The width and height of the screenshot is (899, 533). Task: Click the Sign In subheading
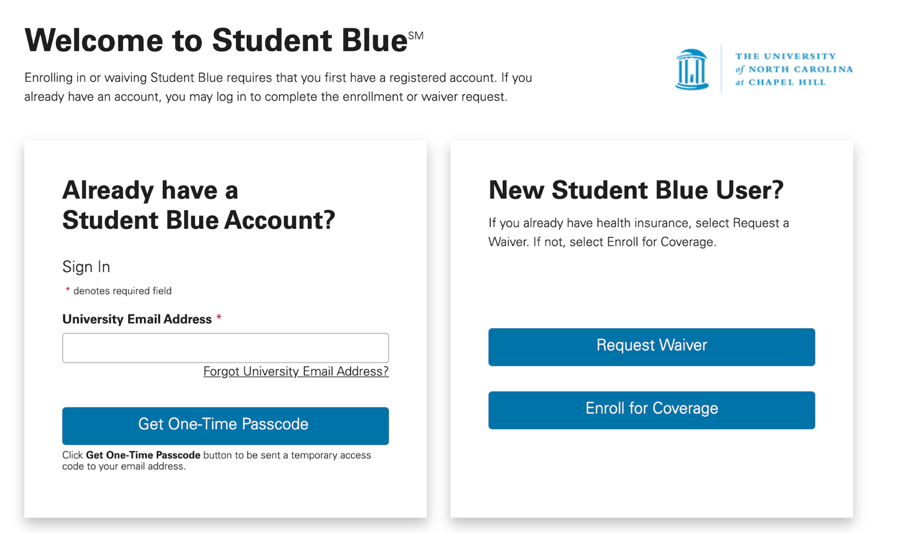[x=86, y=266]
